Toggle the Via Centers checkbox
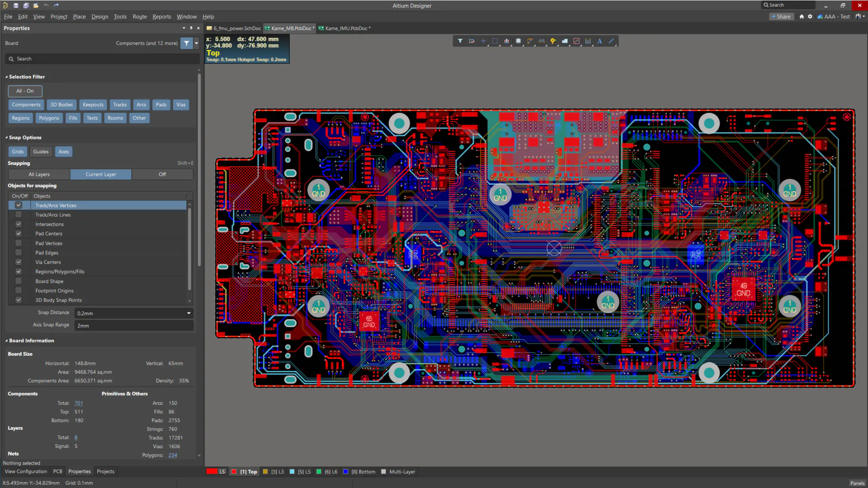The width and height of the screenshot is (868, 488). pos(19,262)
